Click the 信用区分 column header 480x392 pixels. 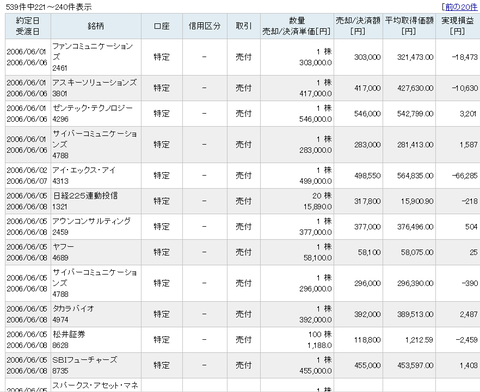click(x=205, y=26)
